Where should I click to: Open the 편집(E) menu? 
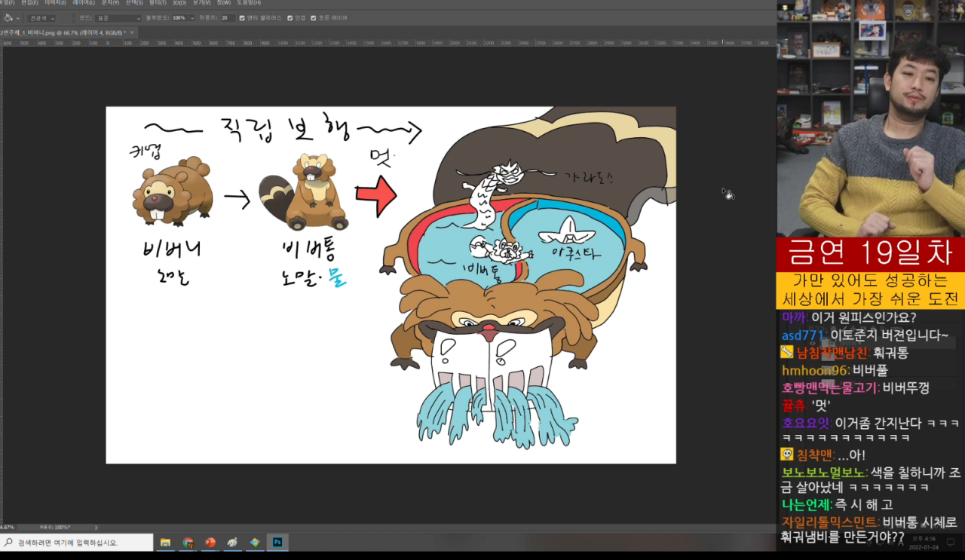[x=29, y=3]
